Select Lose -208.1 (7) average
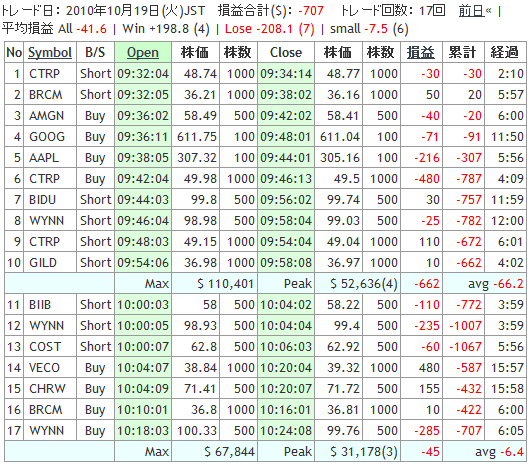 270,29
